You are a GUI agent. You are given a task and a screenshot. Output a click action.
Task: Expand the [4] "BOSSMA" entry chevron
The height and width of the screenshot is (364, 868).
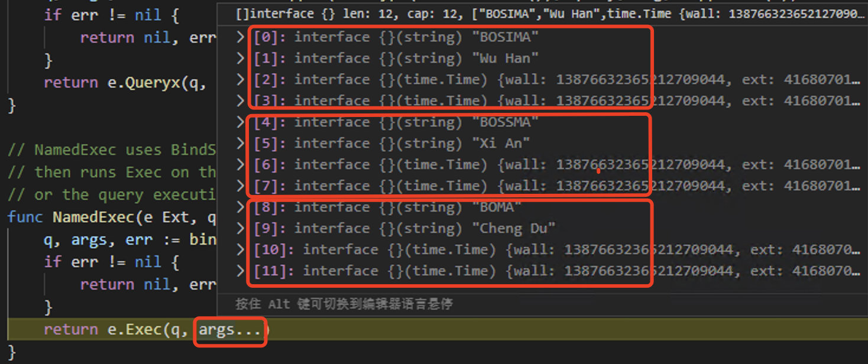coord(240,122)
